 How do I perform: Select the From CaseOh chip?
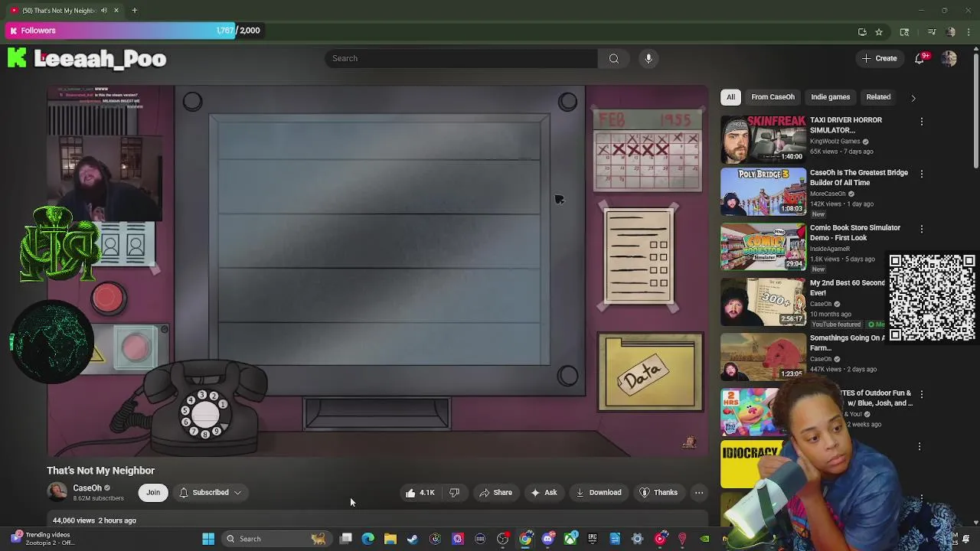coord(773,97)
